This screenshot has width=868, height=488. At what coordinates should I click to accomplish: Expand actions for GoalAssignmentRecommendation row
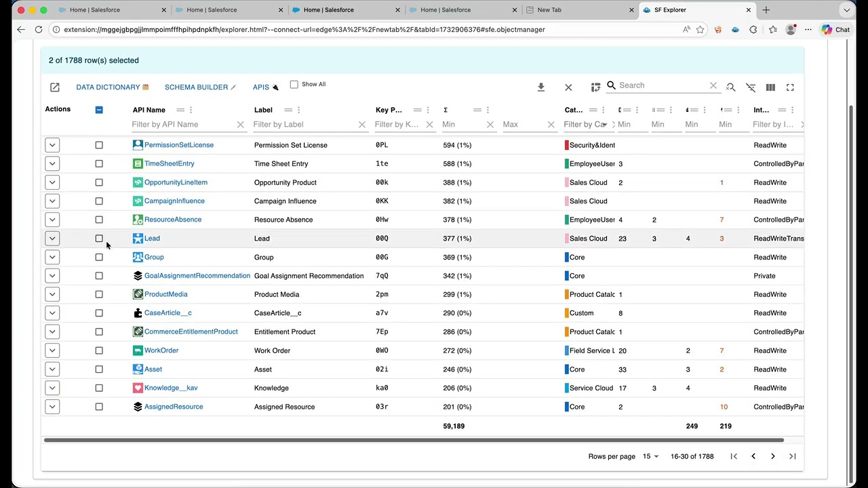pos(52,276)
